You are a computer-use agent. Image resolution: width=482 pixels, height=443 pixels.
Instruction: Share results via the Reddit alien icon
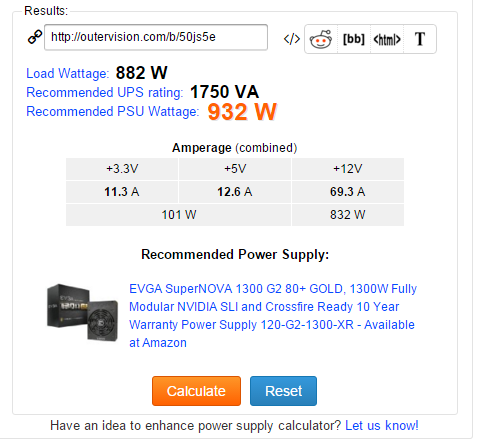click(321, 39)
